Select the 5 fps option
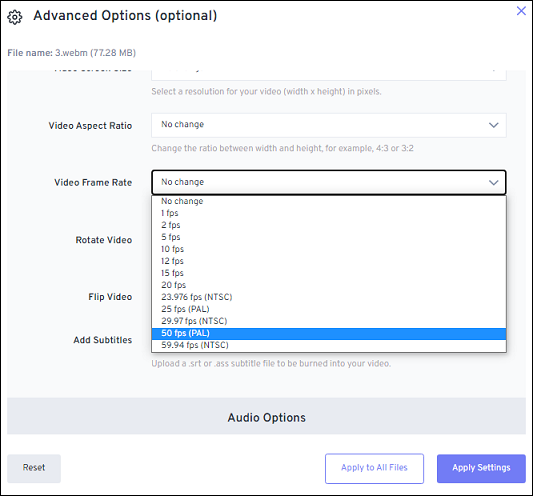The image size is (533, 496). (329, 237)
